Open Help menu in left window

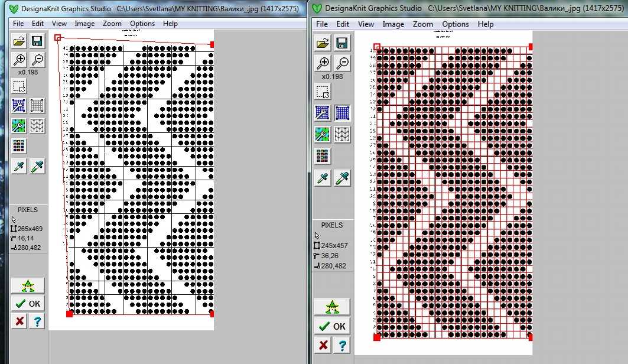coord(170,24)
